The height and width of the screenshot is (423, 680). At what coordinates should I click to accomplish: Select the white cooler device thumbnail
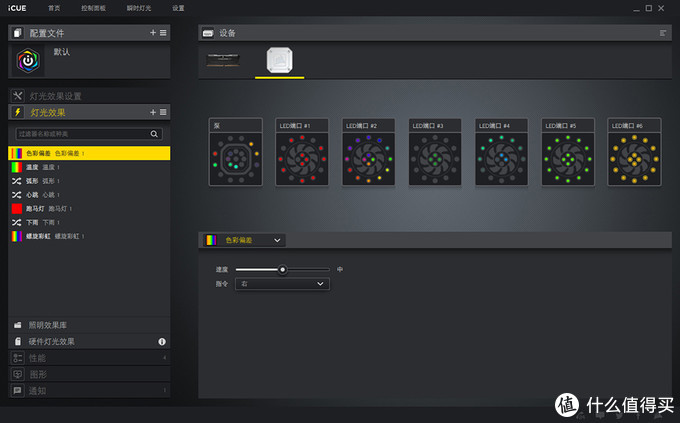click(x=279, y=60)
